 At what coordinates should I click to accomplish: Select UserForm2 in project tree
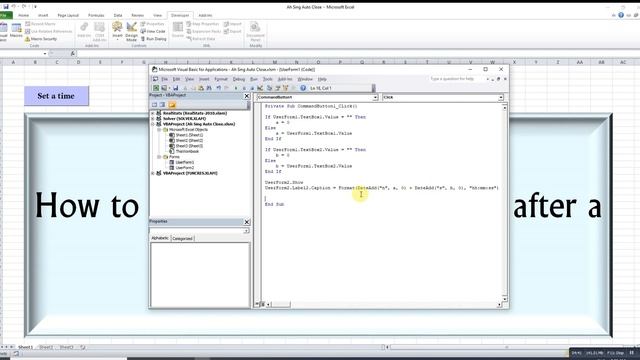(184, 168)
